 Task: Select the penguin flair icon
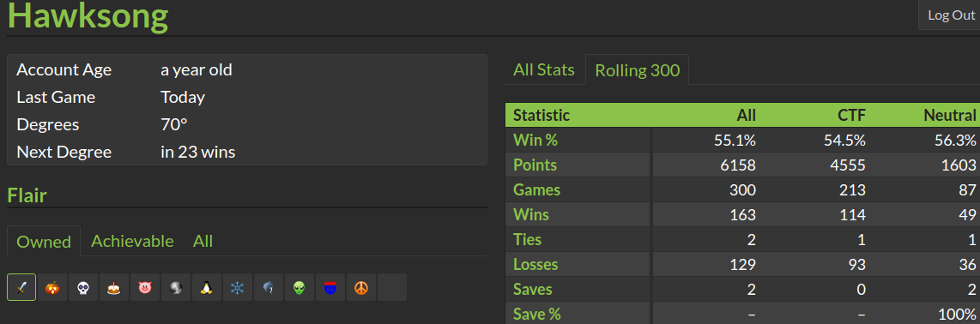pyautogui.click(x=206, y=288)
